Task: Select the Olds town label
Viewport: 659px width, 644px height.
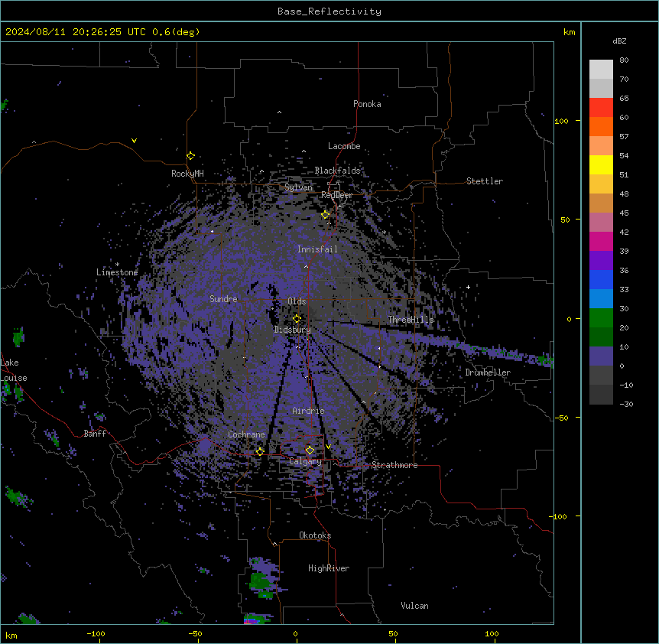Action: [297, 301]
